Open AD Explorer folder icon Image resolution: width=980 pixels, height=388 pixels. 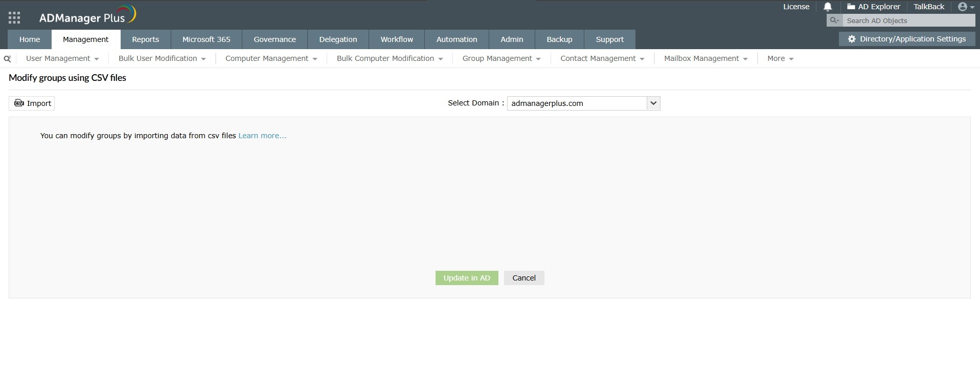[851, 7]
